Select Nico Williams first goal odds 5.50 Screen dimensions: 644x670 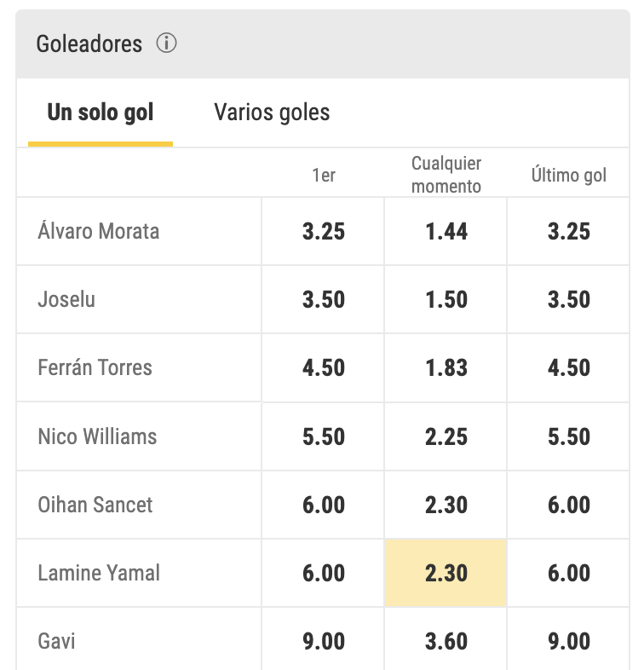point(323,436)
